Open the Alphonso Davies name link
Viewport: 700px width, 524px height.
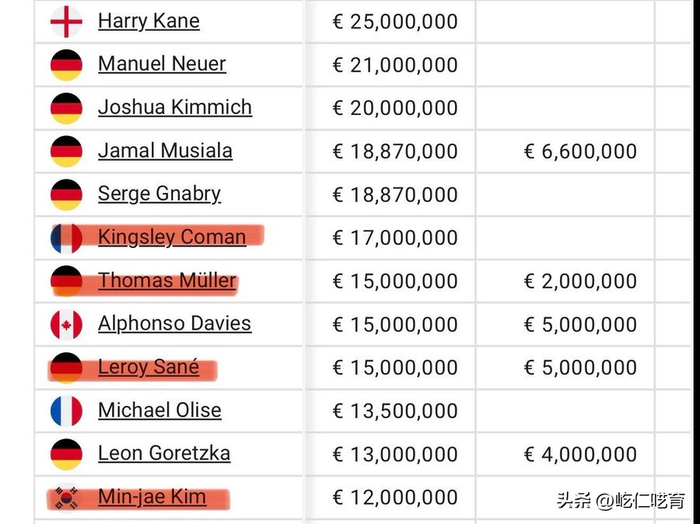[174, 324]
